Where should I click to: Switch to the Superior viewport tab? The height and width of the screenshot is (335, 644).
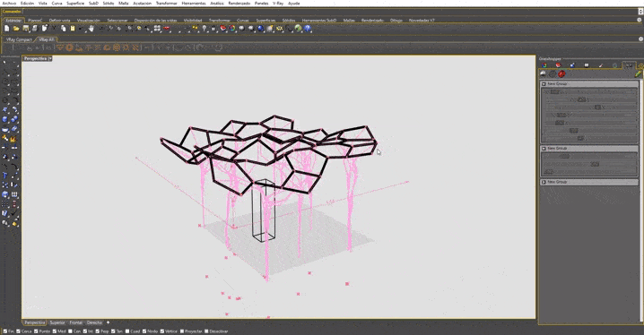coord(57,322)
